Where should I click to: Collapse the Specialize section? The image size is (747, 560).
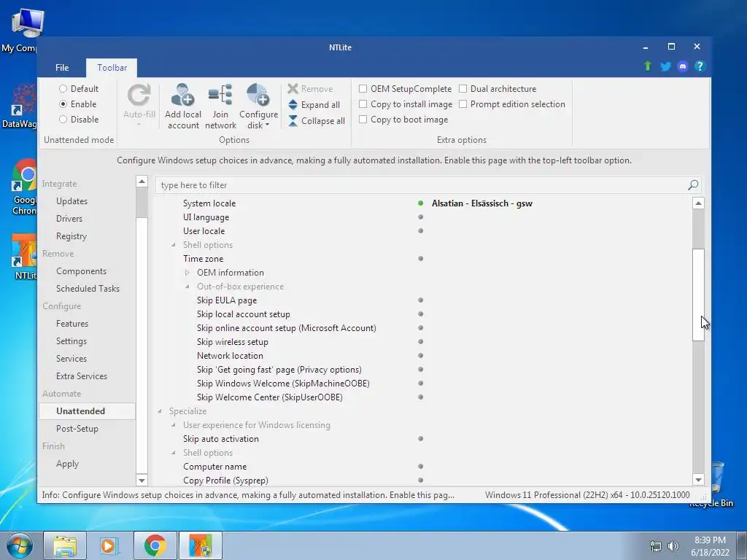[x=160, y=411]
